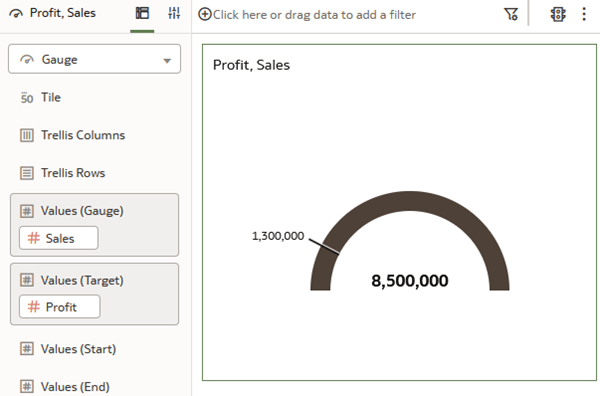Click the Values (Start) drop target

78,349
